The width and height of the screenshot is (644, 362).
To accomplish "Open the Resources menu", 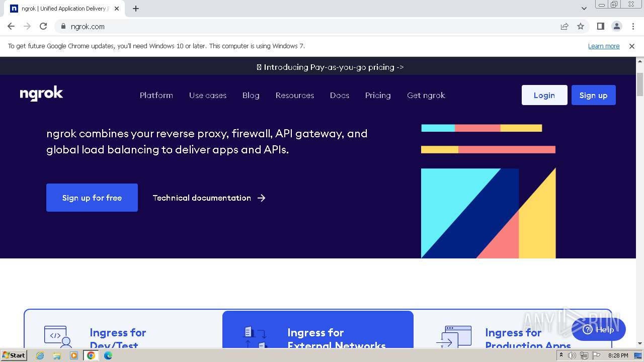I will click(295, 95).
